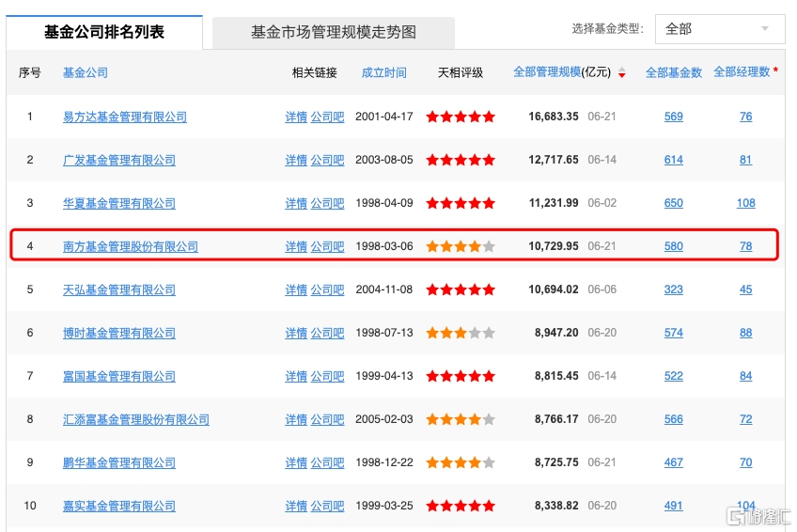Sort by 成立时间 column header
This screenshot has width=797, height=532.
coord(383,72)
